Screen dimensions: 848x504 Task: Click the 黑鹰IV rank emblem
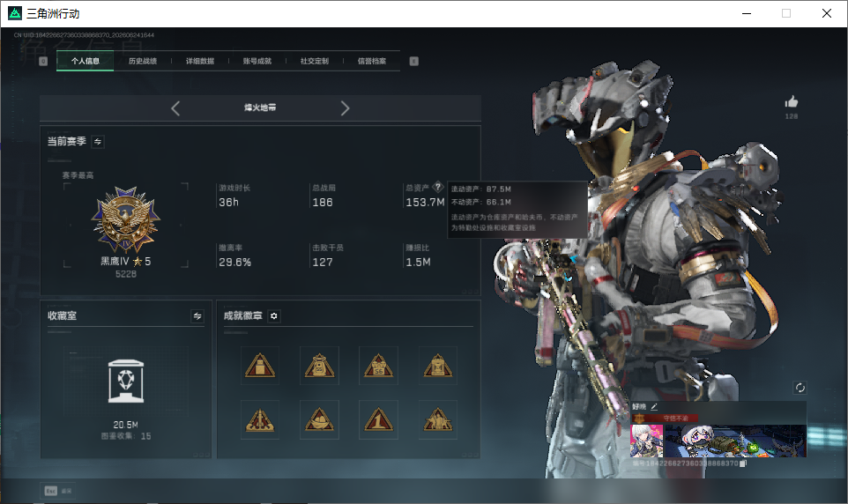[x=126, y=219]
